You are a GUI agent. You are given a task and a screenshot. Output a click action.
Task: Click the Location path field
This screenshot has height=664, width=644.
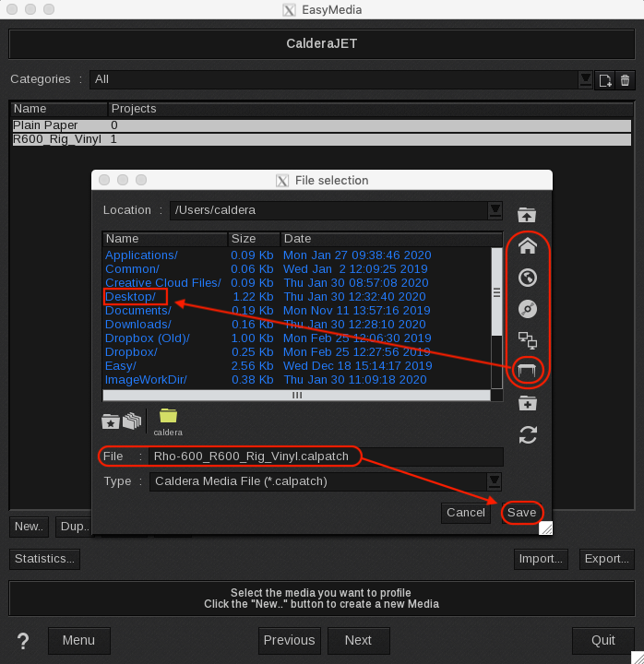click(x=328, y=210)
